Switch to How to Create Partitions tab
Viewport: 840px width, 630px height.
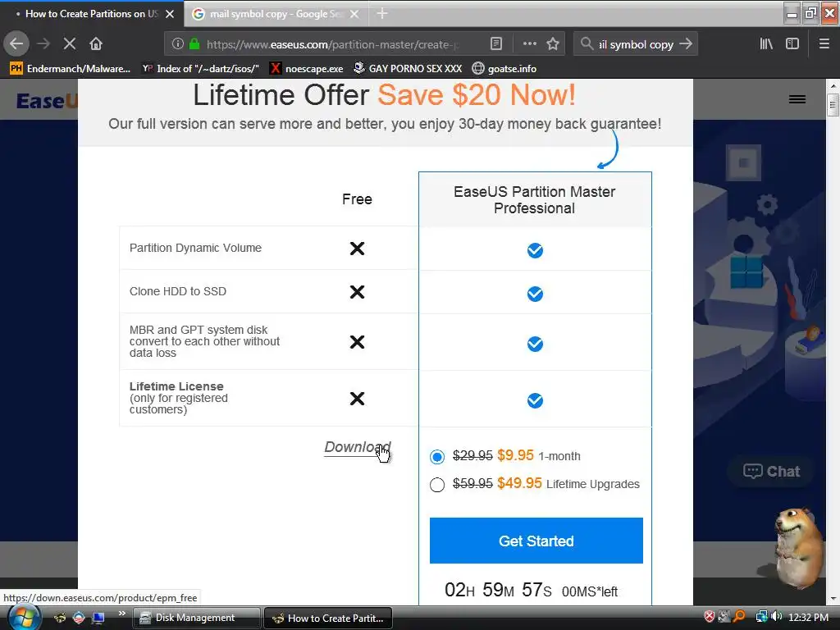pyautogui.click(x=92, y=13)
